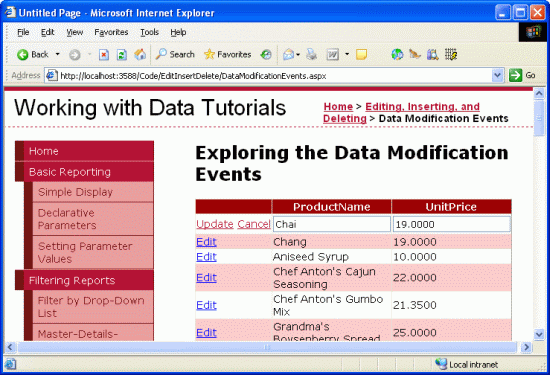Click the vertical scrollbar thumb
Viewport: 550px width, 375px height.
tap(539, 118)
